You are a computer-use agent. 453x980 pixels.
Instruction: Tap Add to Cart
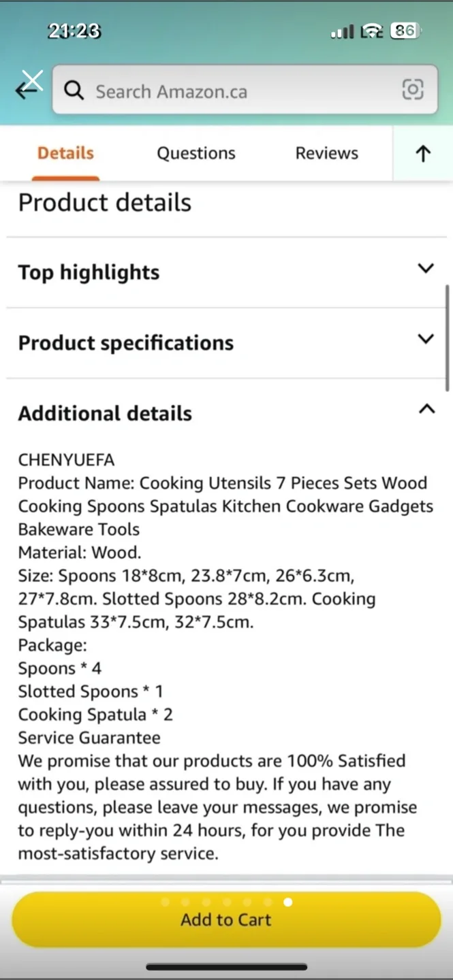[x=225, y=919]
